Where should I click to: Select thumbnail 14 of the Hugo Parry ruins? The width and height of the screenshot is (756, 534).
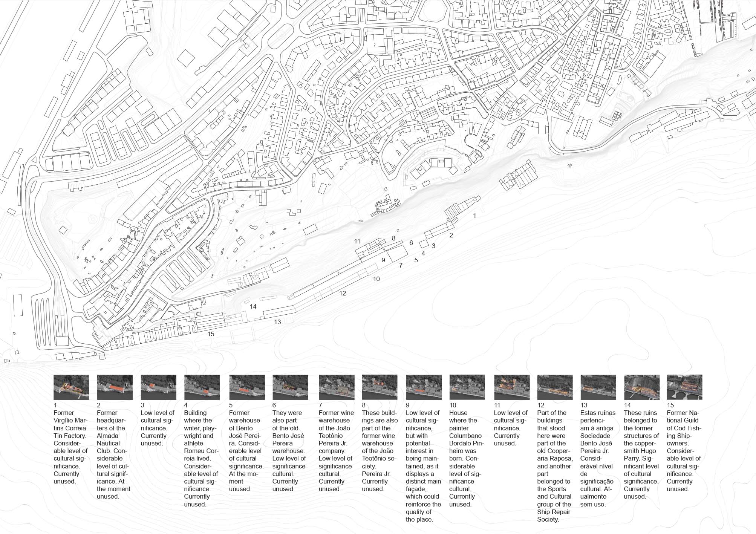pyautogui.click(x=642, y=387)
